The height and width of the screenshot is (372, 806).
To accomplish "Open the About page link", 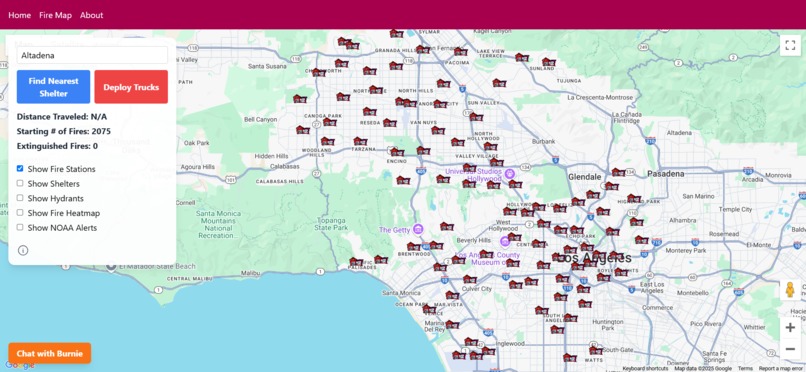I will tap(91, 15).
